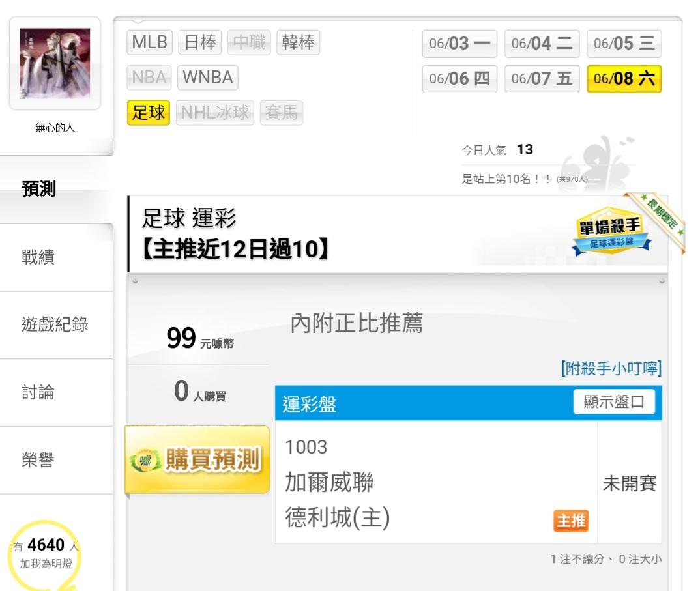The height and width of the screenshot is (591, 700).
Task: Pick date 06/03 一
Action: point(459,44)
